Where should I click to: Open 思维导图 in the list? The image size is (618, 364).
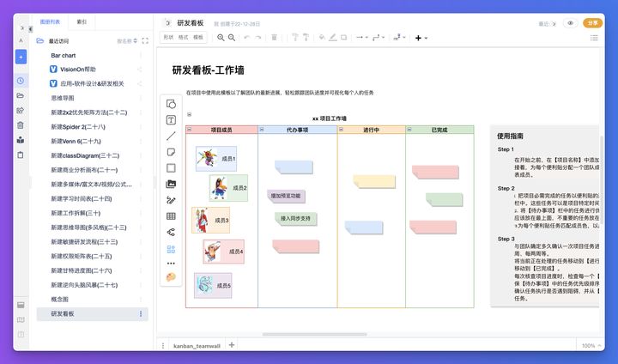click(63, 98)
